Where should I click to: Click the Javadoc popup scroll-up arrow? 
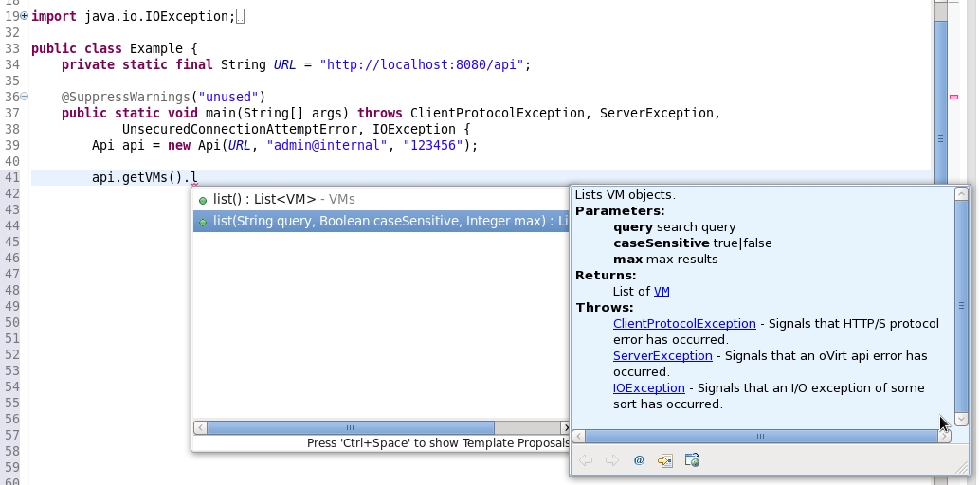pyautogui.click(x=961, y=194)
